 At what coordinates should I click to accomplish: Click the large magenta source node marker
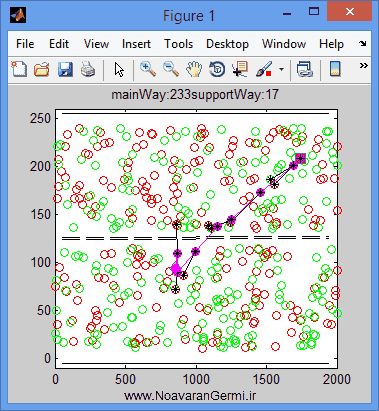pyautogui.click(x=175, y=269)
